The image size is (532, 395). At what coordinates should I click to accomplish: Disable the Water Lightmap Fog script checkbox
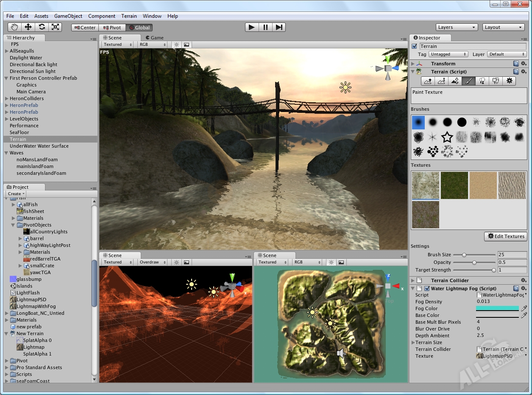427,289
